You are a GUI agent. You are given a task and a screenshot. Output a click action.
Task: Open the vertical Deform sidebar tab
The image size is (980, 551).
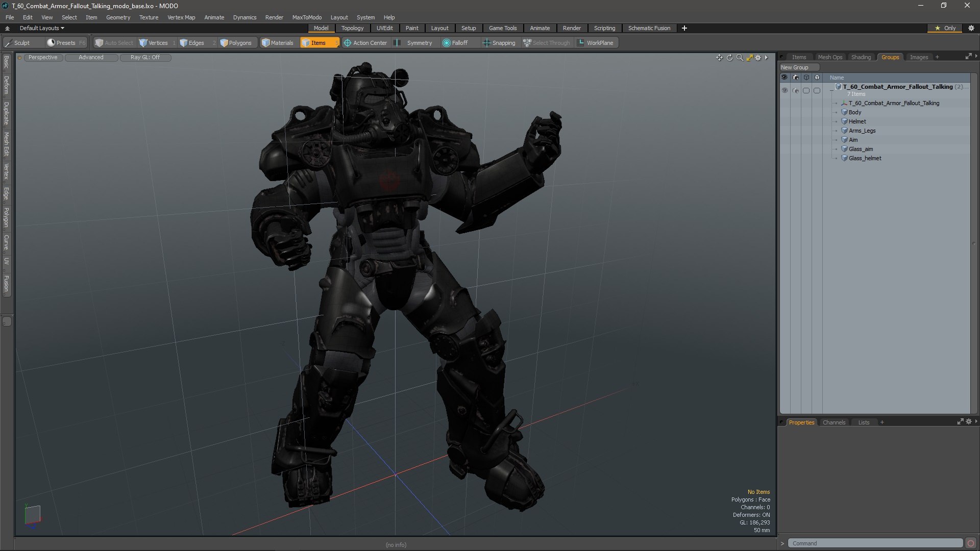pos(6,85)
